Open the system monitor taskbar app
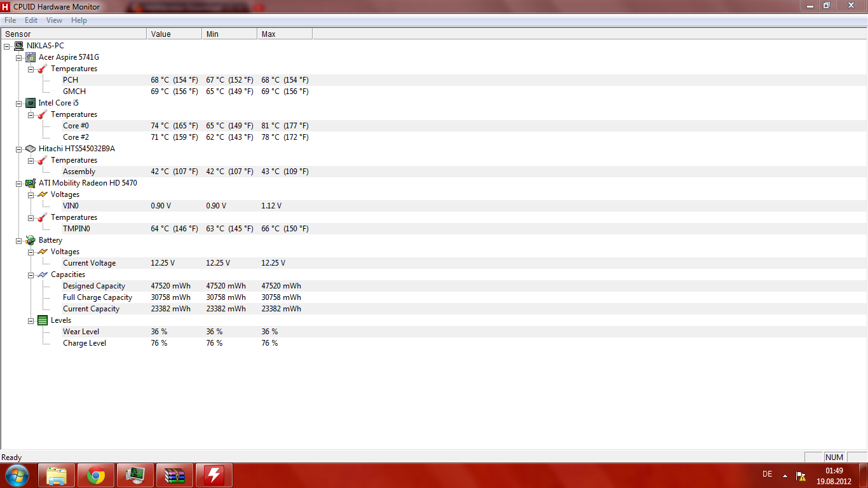Screen dimensions: 868x488 click(135, 475)
